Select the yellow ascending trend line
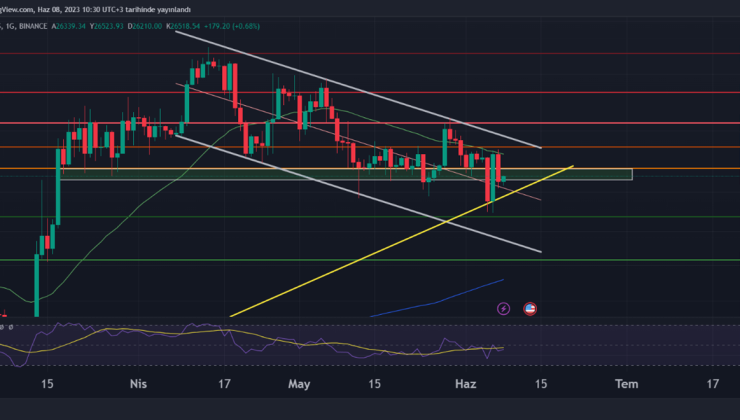 pos(401,241)
